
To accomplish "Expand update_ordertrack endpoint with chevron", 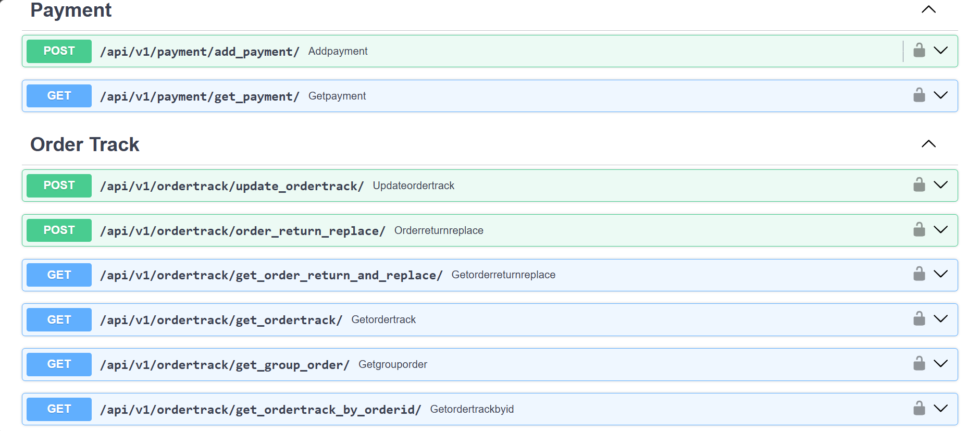I will tap(940, 185).
